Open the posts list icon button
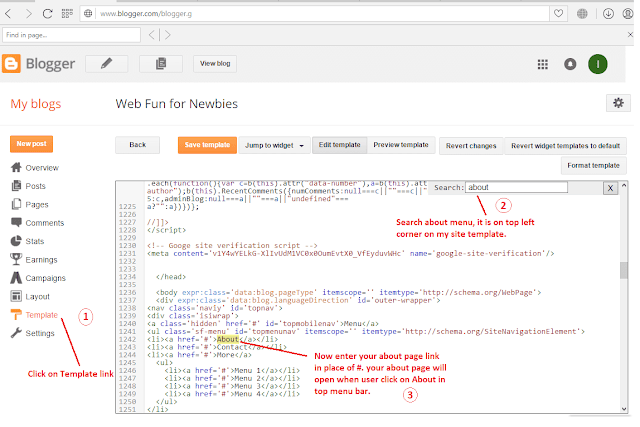The image size is (640, 427). click(x=161, y=64)
